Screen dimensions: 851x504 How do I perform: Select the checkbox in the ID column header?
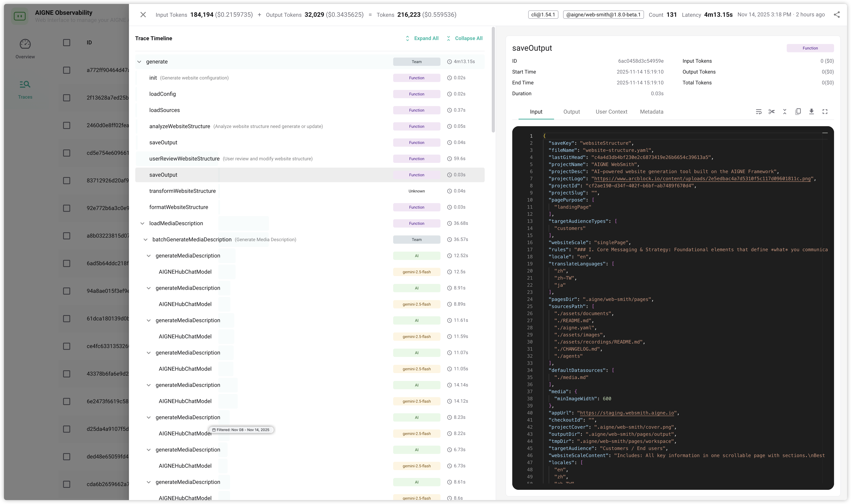pyautogui.click(x=67, y=42)
